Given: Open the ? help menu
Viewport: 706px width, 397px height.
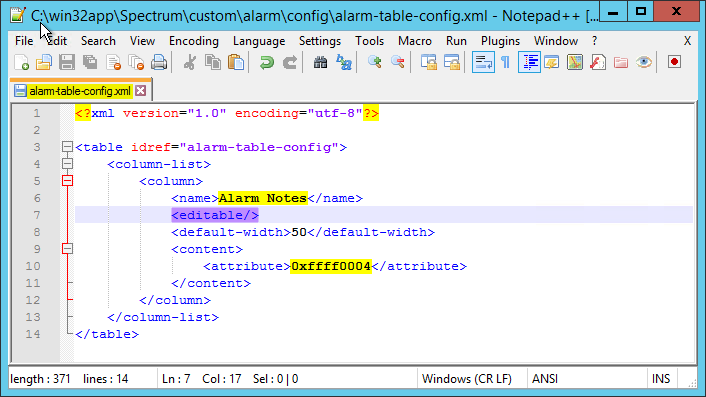Looking at the screenshot, I should (x=594, y=41).
